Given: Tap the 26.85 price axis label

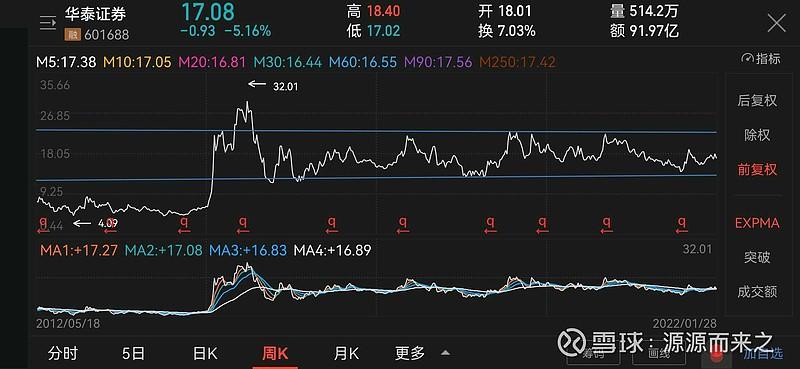Looking at the screenshot, I should [55, 116].
